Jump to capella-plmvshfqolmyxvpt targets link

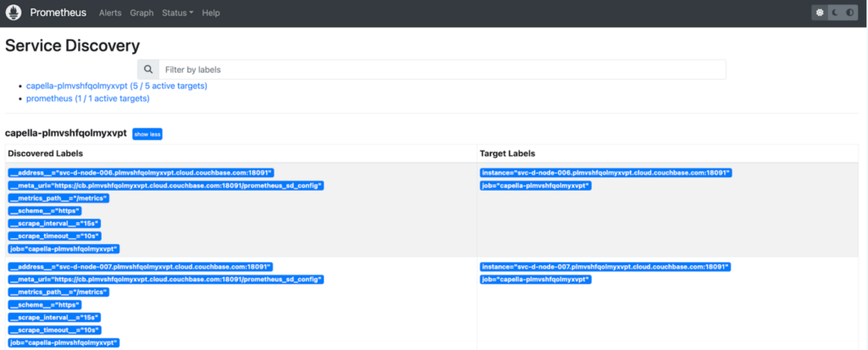click(x=117, y=86)
